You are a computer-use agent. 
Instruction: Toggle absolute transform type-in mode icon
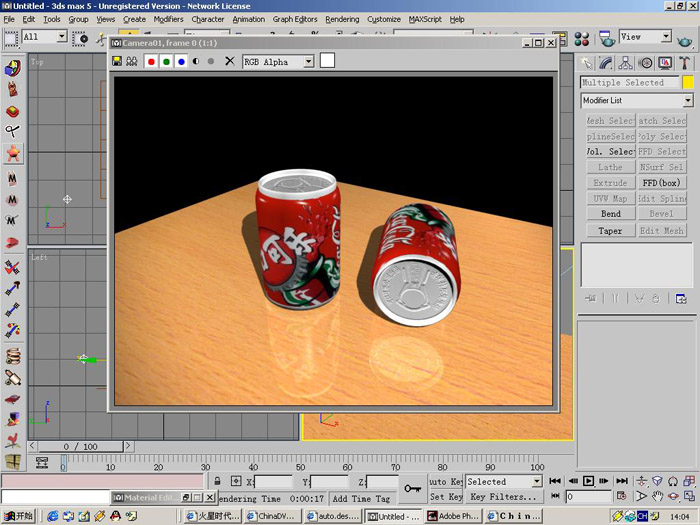[236, 481]
